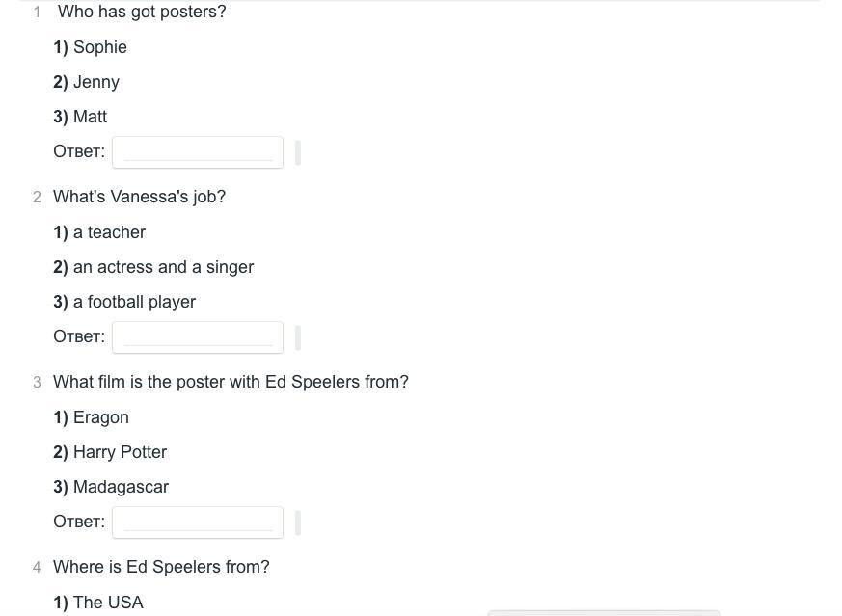Image resolution: width=842 pixels, height=616 pixels.
Task: Select 'The USA' option in question 4
Action: pos(108,603)
